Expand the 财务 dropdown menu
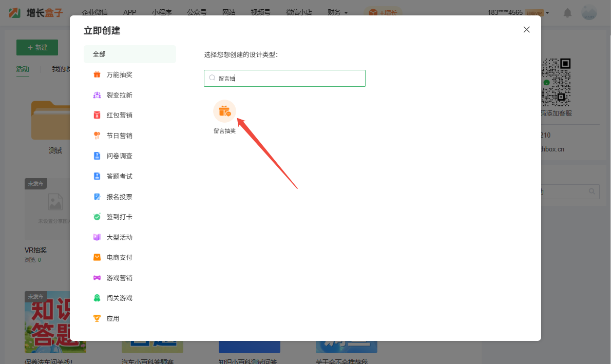This screenshot has width=611, height=364. point(337,12)
